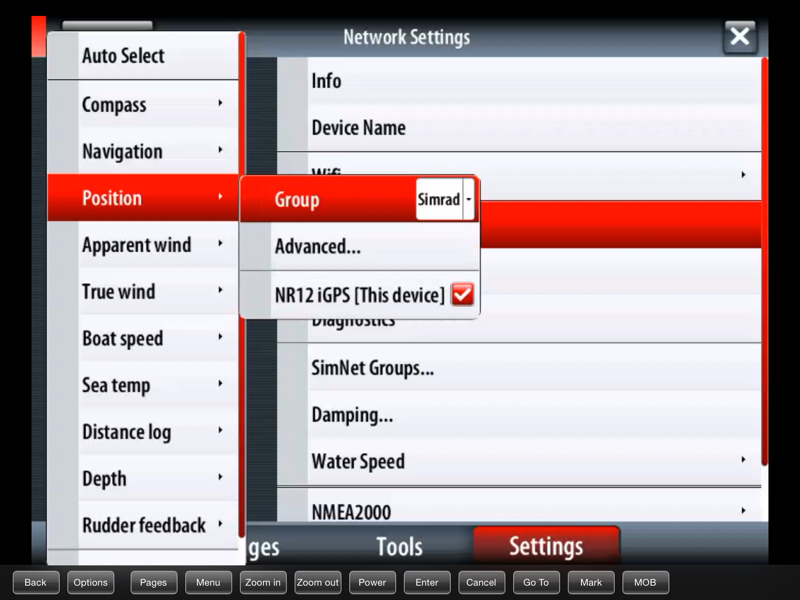The image size is (800, 600).
Task: Click the Options button
Action: (x=90, y=583)
